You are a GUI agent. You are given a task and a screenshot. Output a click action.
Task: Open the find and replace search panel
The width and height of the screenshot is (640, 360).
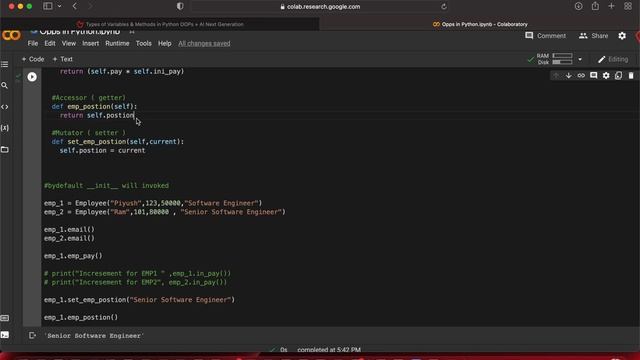[x=5, y=86]
